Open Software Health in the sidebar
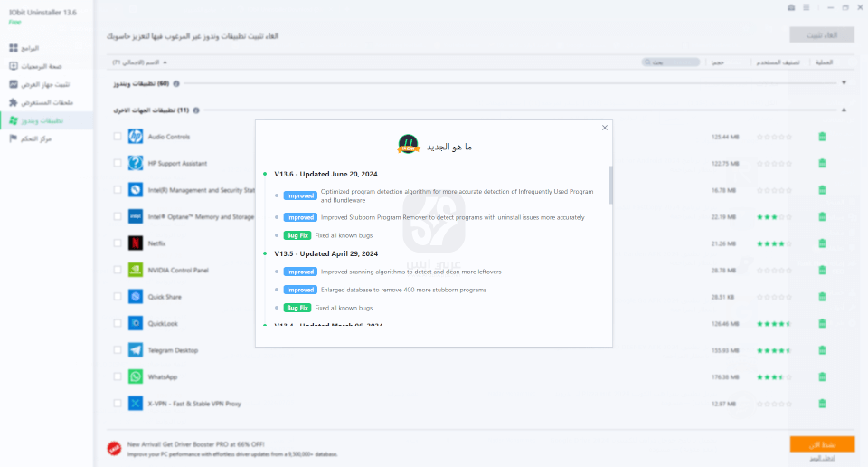Viewport: 868px width, 467px height. click(36, 66)
